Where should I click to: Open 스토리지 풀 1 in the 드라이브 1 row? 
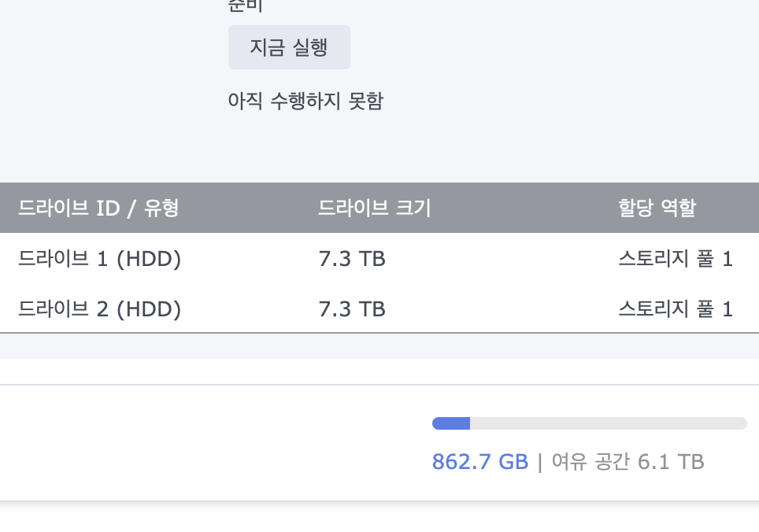(676, 259)
